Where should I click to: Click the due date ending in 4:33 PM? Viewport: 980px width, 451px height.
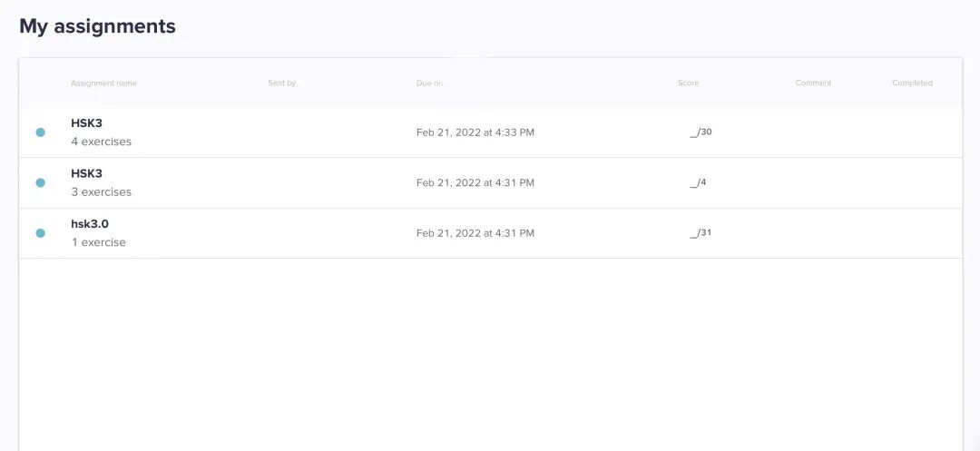(x=475, y=132)
